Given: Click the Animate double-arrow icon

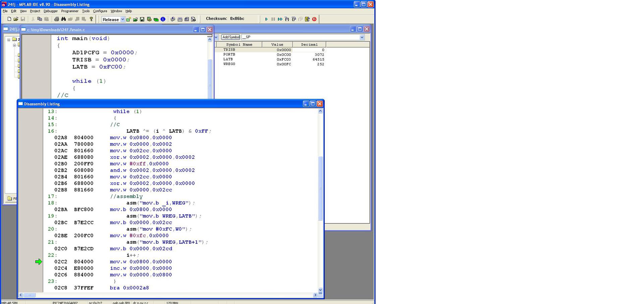Looking at the screenshot, I should click(x=280, y=19).
